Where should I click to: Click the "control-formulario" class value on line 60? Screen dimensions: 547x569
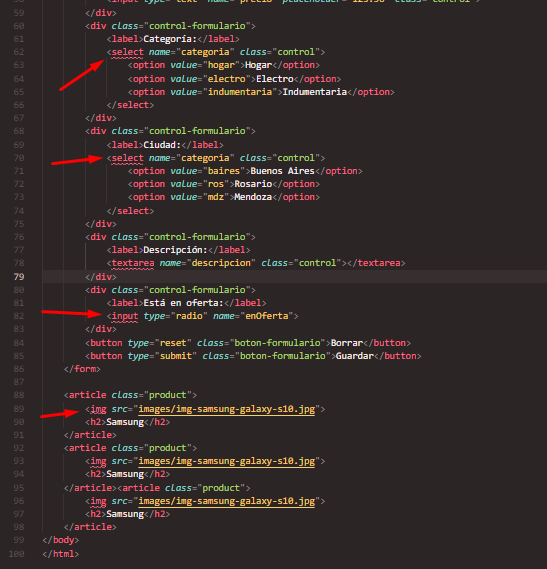[x=197, y=26]
